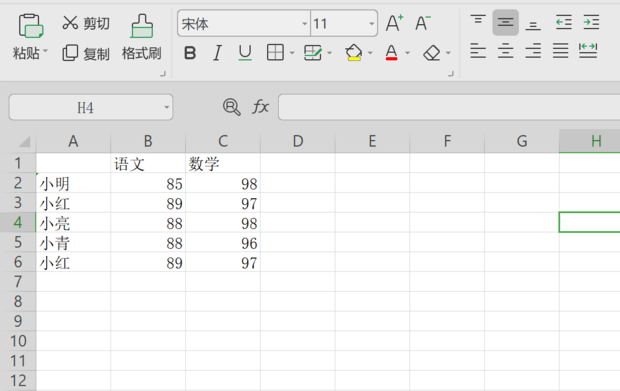Open clipboard group dialog launcher

click(163, 74)
